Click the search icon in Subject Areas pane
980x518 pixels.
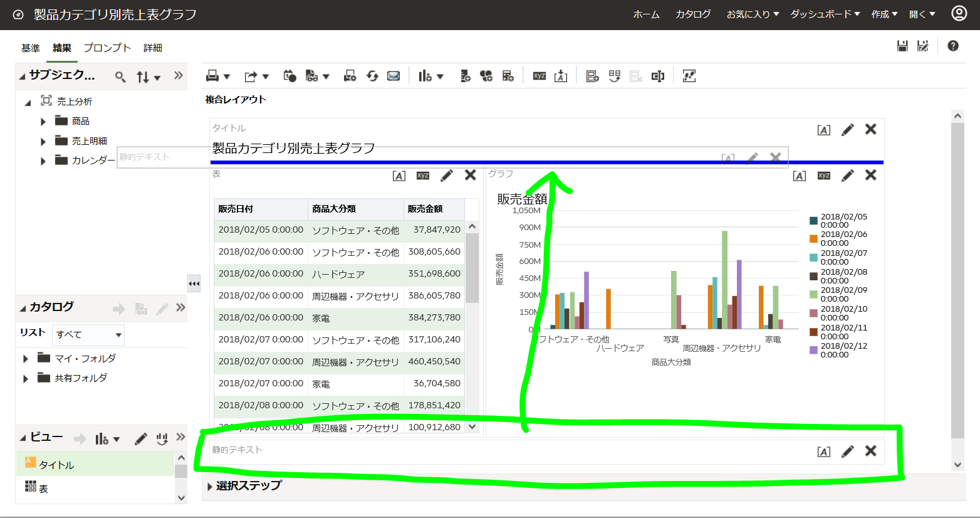[x=120, y=77]
